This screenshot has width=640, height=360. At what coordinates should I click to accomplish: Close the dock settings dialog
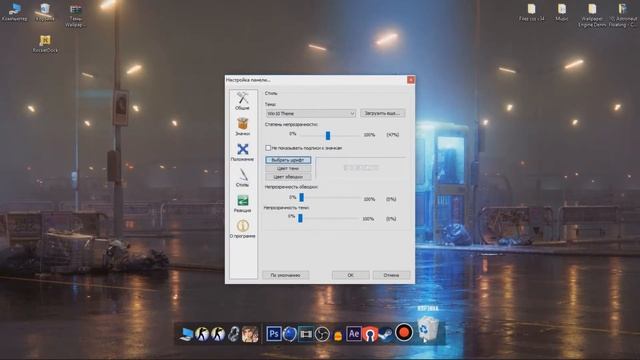click(x=411, y=80)
